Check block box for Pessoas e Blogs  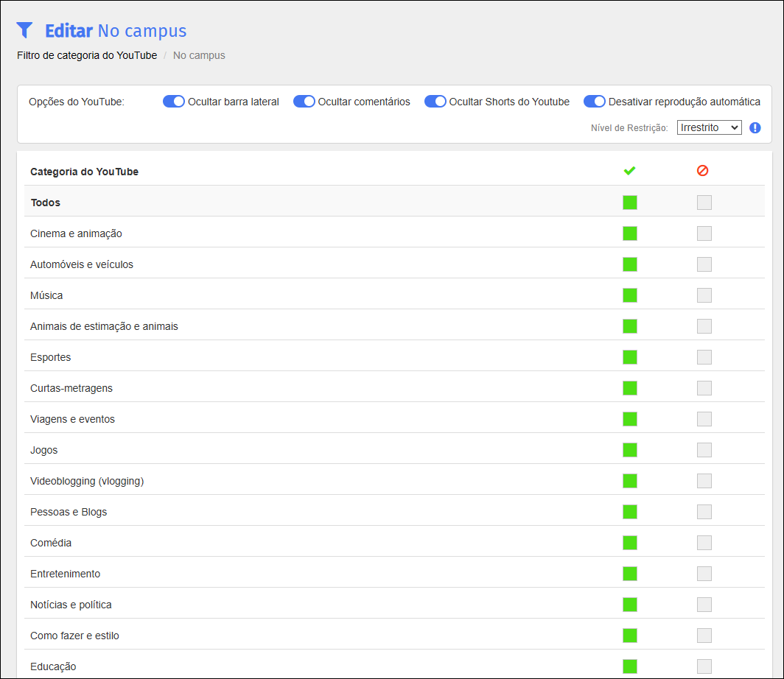[x=704, y=512]
